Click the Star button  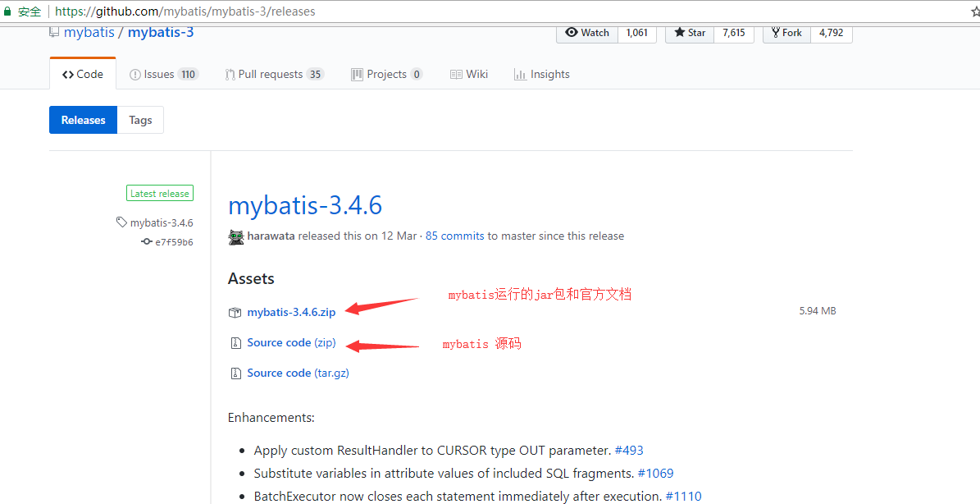pyautogui.click(x=690, y=33)
